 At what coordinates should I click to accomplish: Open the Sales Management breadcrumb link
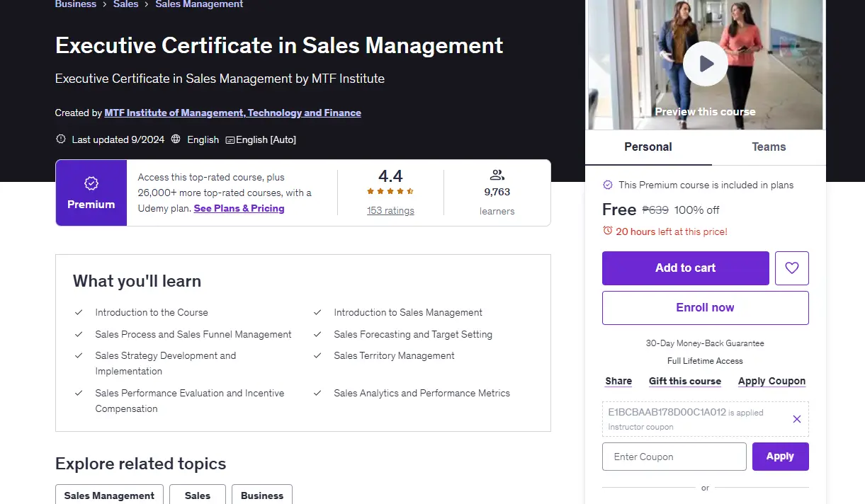pyautogui.click(x=199, y=4)
